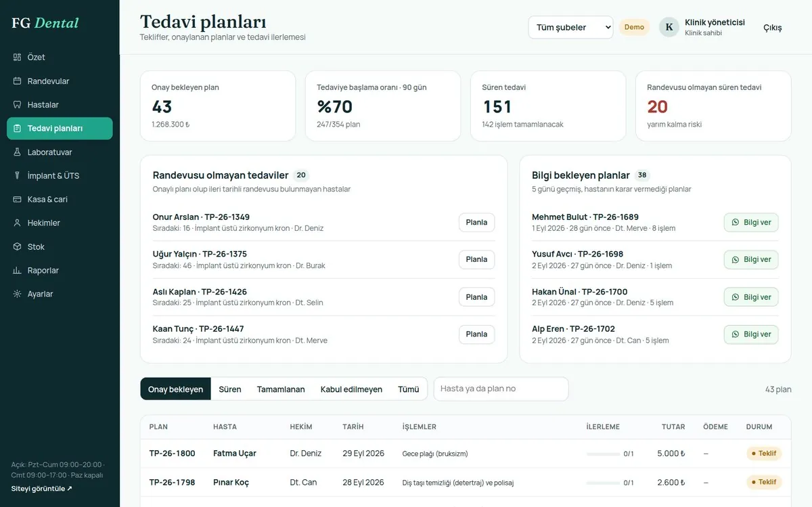The image size is (812, 507).
Task: Click Teklif status badge for Fatma Uçar
Action: click(x=764, y=454)
